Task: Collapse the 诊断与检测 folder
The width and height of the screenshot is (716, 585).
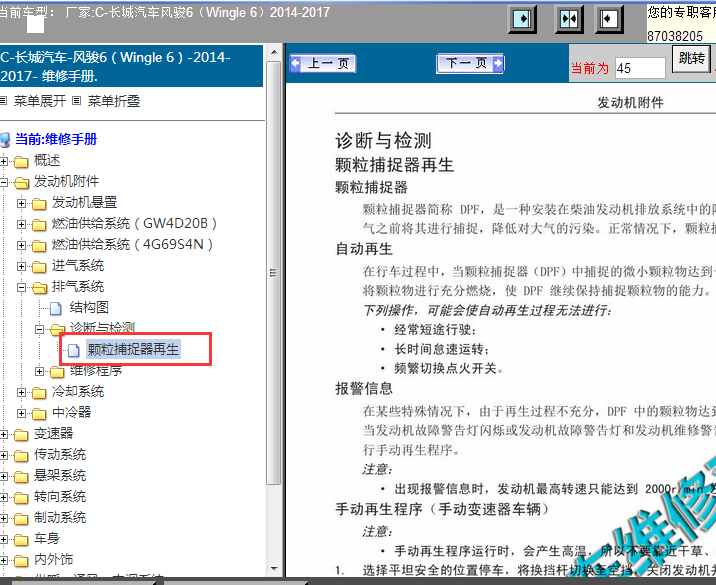Action: click(40, 329)
